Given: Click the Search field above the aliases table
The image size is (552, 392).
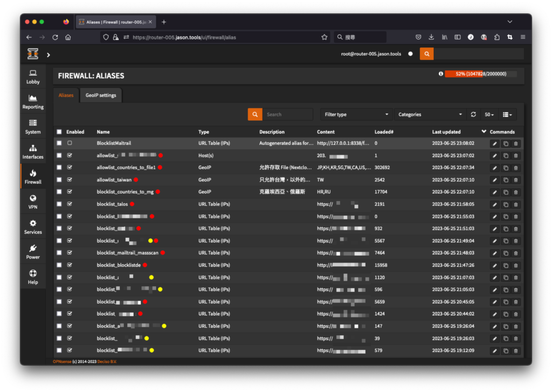Looking at the screenshot, I should (x=287, y=114).
